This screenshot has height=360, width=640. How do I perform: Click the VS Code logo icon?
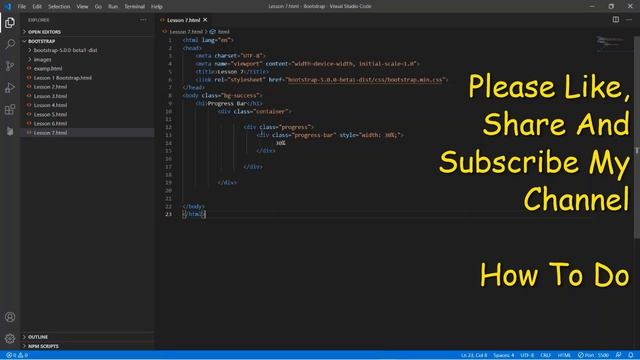[7, 7]
